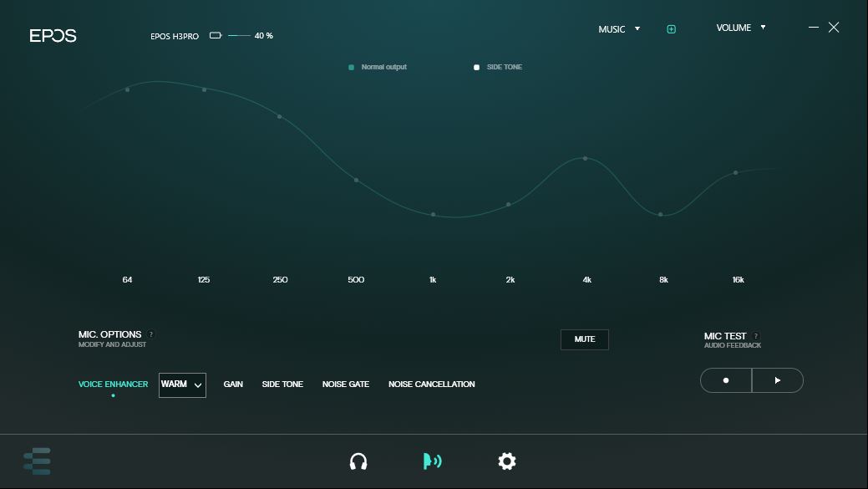Viewport: 868px width, 489px height.
Task: Open the MUSIC preset dropdown
Action: [619, 29]
